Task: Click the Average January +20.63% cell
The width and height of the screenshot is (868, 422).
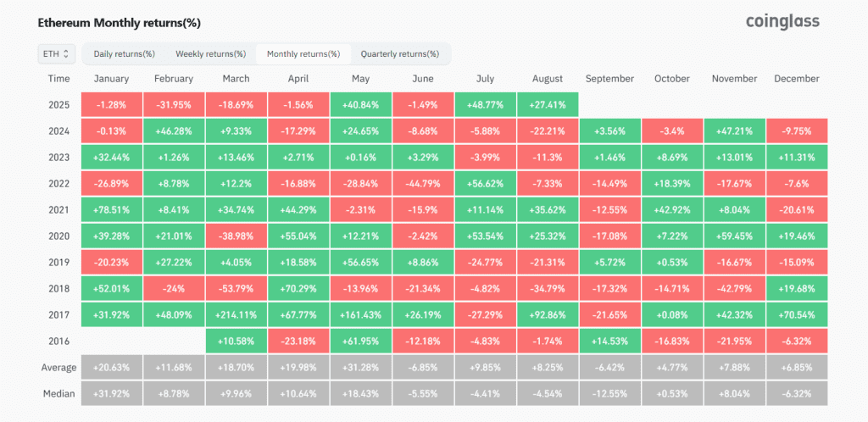Action: 112,367
